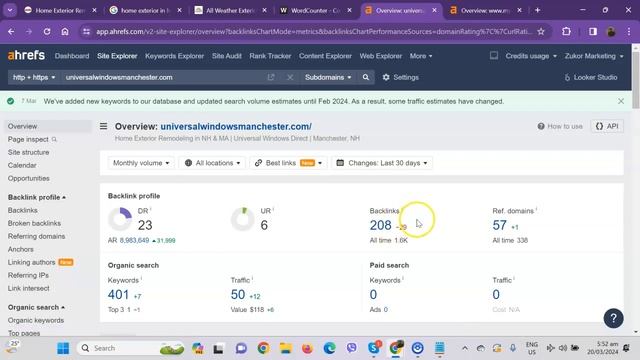
Task: Open Broken backlinks report
Action: click(x=34, y=223)
